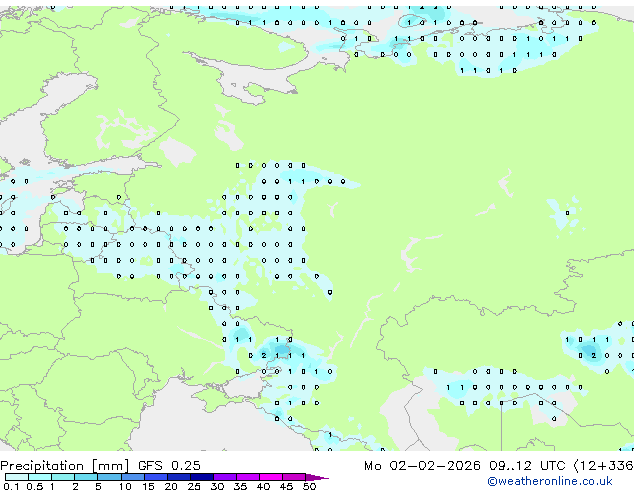Select the 0.1–0.5 mm legend swatch

click(x=17, y=477)
